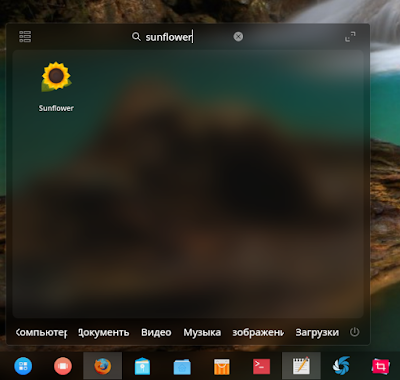Open the Видео folder shortcut
The height and width of the screenshot is (380, 400).
[x=156, y=332]
